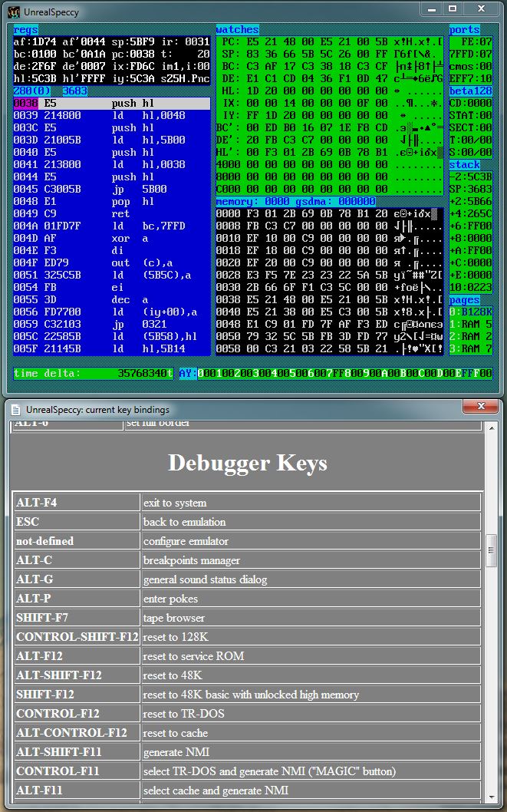Screen dimensions: 507x812
Task: Click the 'Z80(0)' disassembly header
Action: (x=32, y=91)
